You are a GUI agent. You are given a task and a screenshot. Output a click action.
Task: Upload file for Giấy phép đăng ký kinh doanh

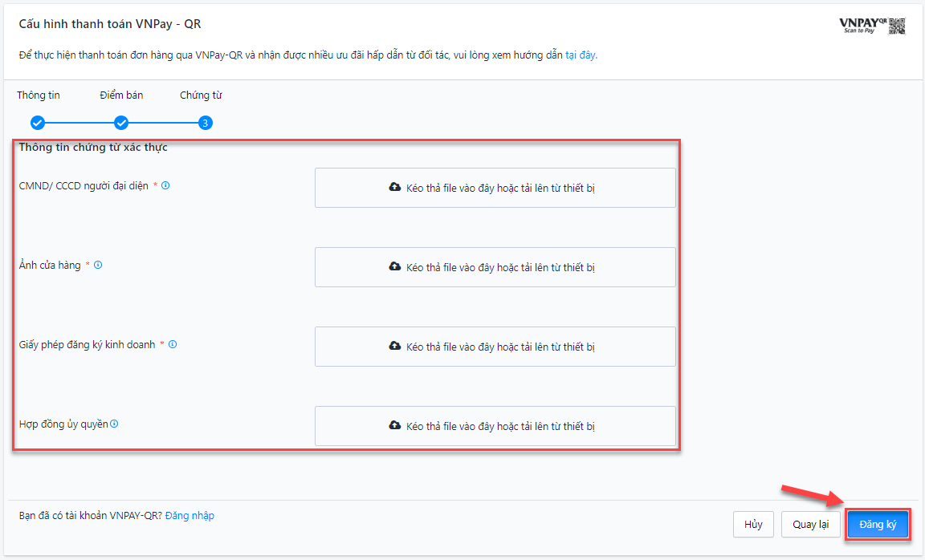pyautogui.click(x=495, y=347)
